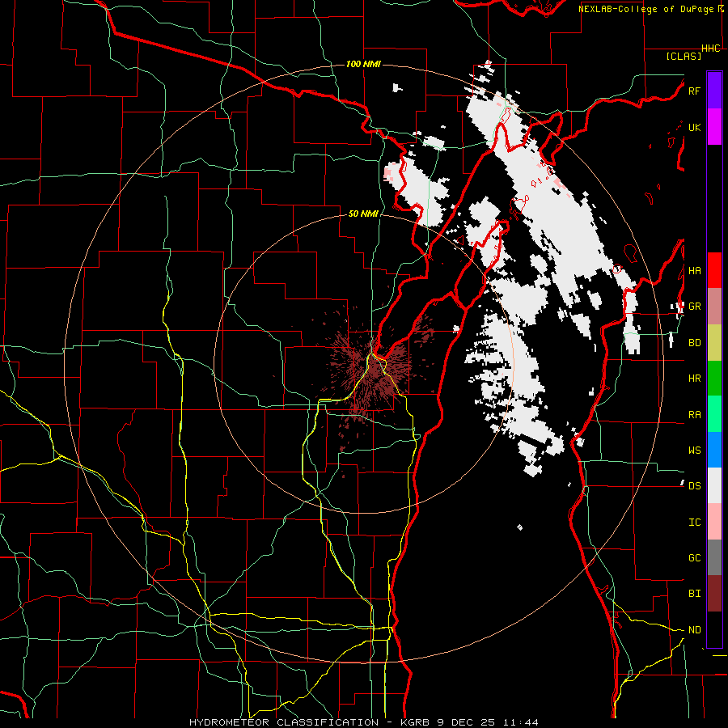Click the 'HHC' product code text

pos(711,49)
